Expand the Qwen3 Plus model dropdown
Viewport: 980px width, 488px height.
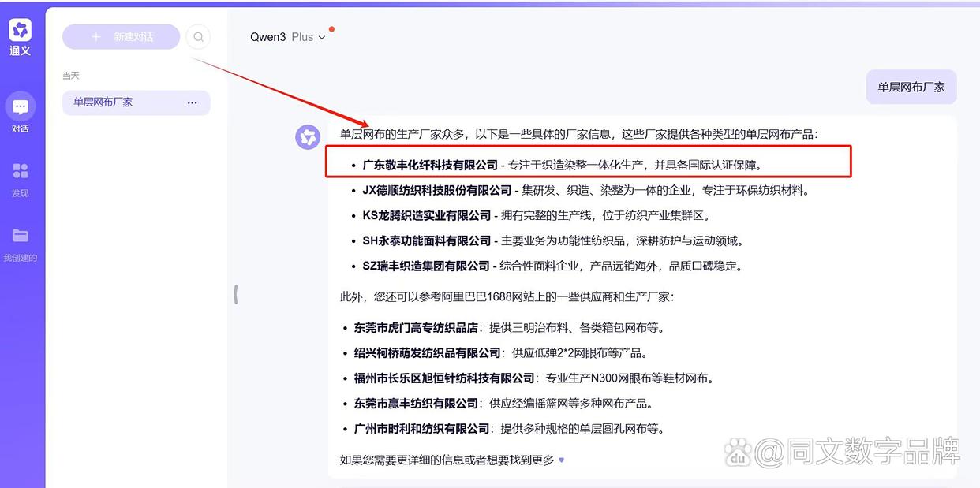click(322, 38)
